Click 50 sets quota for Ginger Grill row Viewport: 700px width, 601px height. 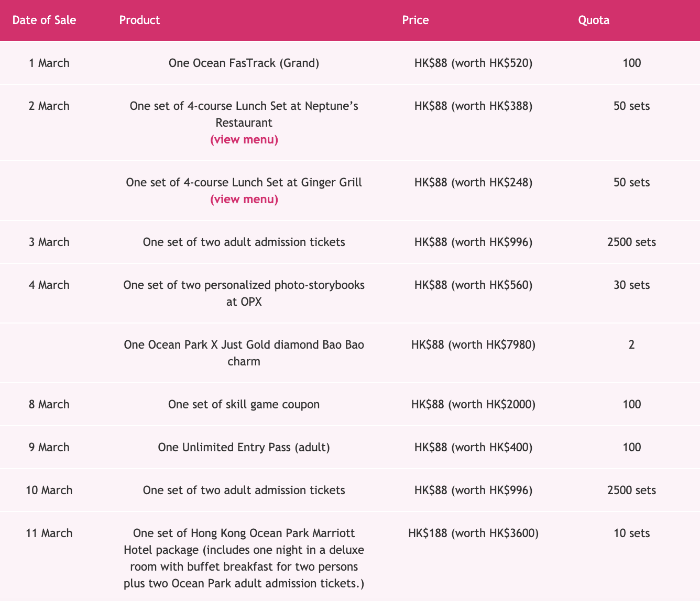pos(632,182)
